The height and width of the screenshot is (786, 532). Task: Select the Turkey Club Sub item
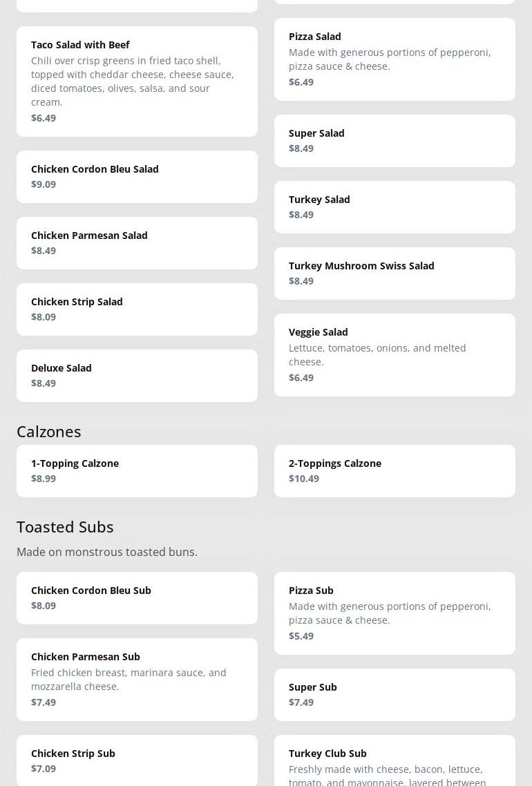click(x=395, y=761)
